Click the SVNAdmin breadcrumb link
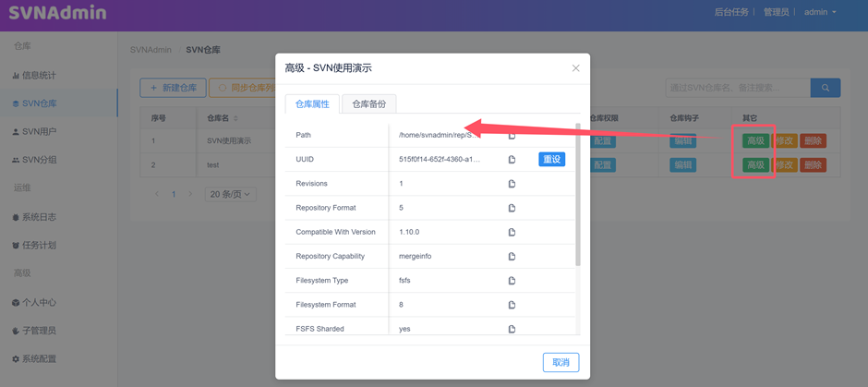The image size is (868, 387). 151,49
